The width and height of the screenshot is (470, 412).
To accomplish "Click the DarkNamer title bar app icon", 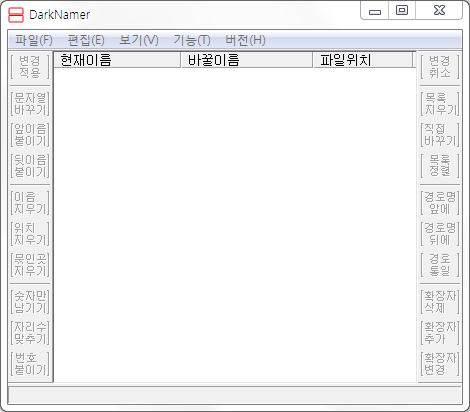I will 16,15.
